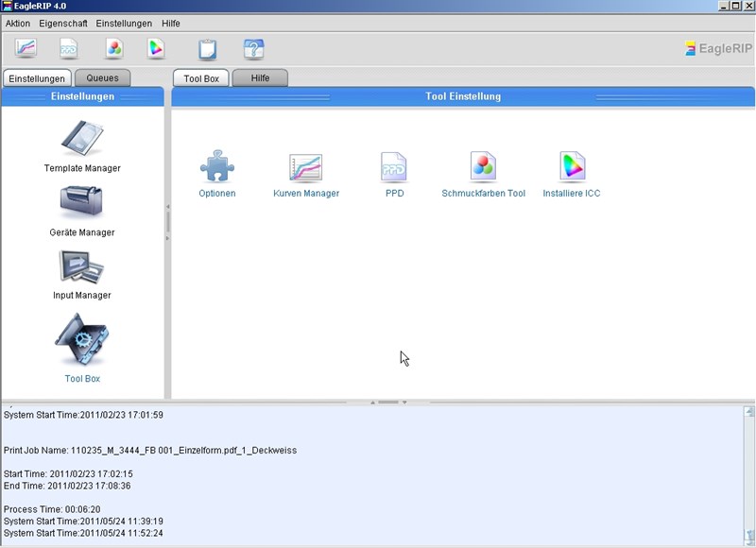
Task: Open the clipboard log toolbar icon
Action: (x=207, y=49)
